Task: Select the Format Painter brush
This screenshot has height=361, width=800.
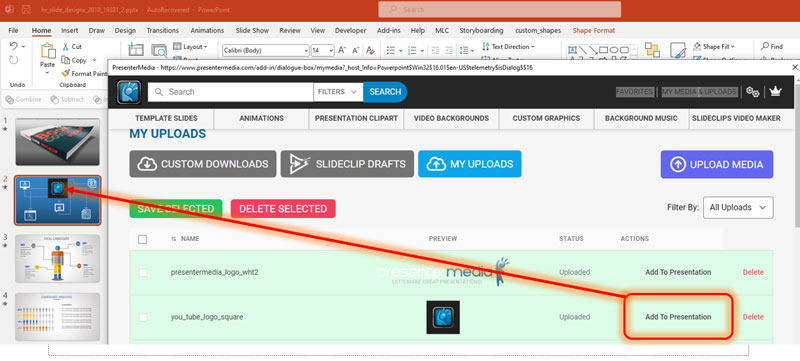Action: 65,73
